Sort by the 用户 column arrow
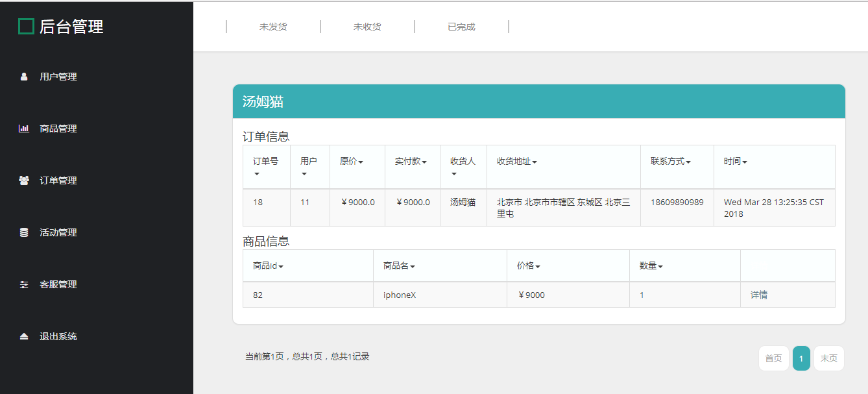Screen dimensions: 868x394 (x=304, y=174)
